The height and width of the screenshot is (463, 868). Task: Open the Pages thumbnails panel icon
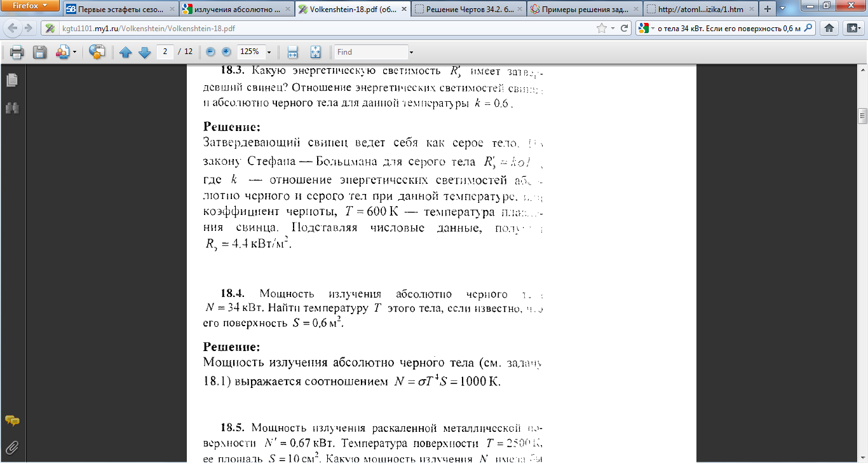click(x=11, y=80)
